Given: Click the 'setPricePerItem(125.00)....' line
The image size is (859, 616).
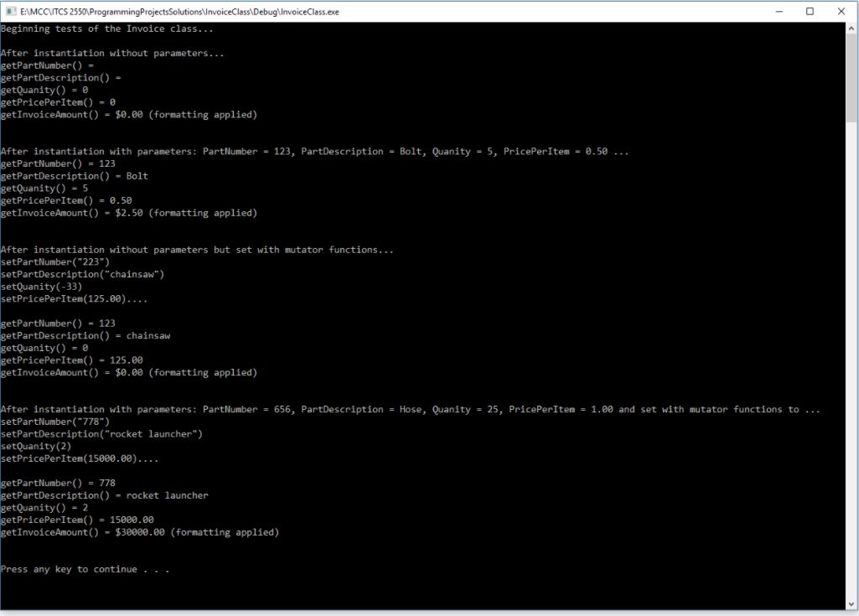Looking at the screenshot, I should click(x=74, y=299).
